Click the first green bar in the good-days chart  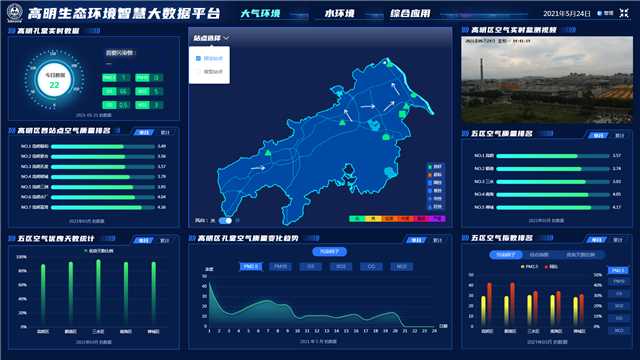43,295
